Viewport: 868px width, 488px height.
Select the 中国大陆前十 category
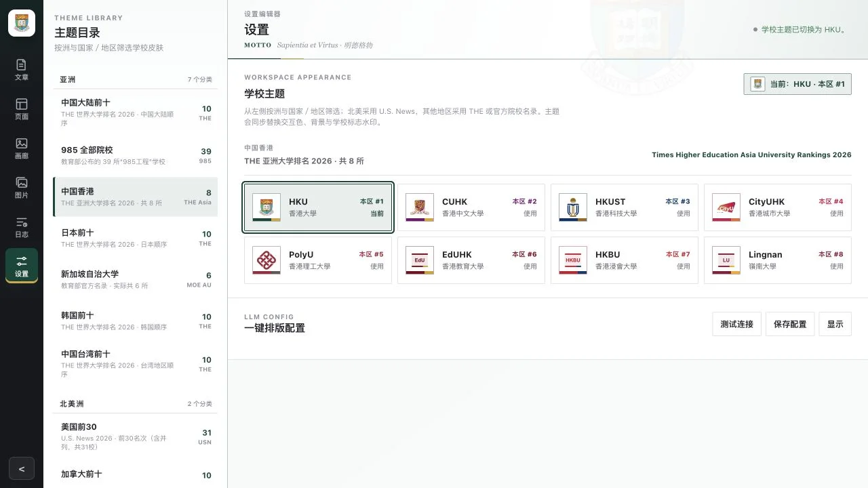tap(136, 114)
